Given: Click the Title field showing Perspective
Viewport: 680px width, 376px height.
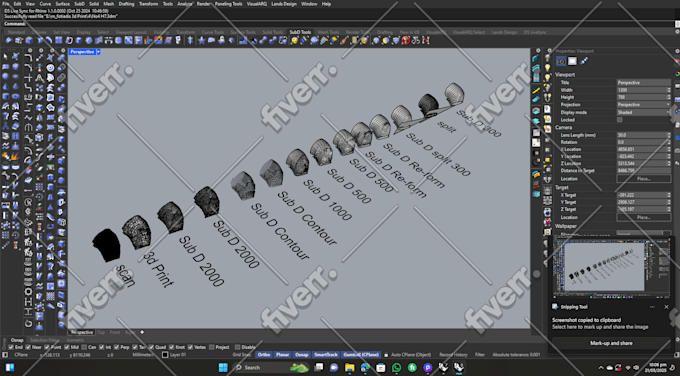Looking at the screenshot, I should tap(644, 82).
